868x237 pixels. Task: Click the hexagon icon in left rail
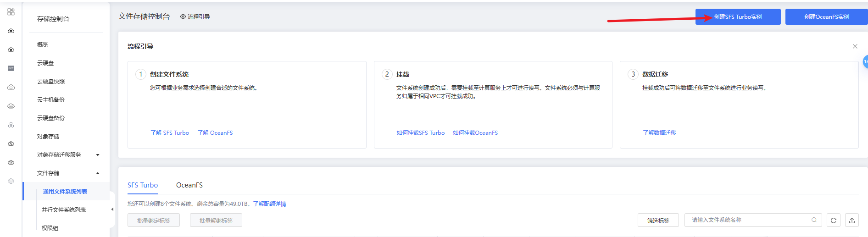11,181
